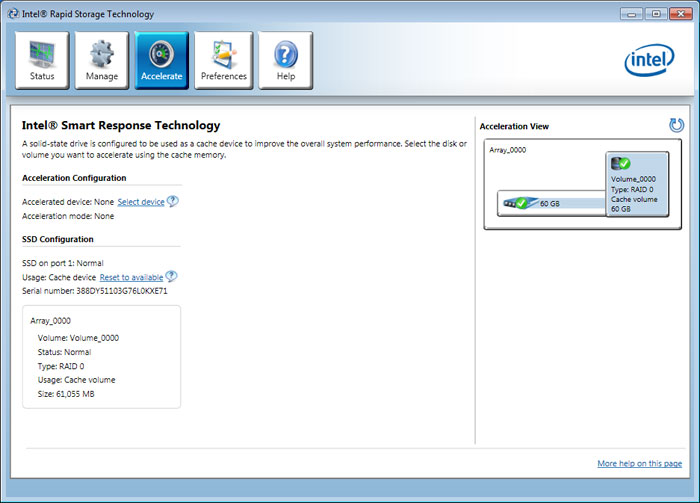Screen dimensions: 700x503
Task: Open the Status tab
Action: coord(42,60)
